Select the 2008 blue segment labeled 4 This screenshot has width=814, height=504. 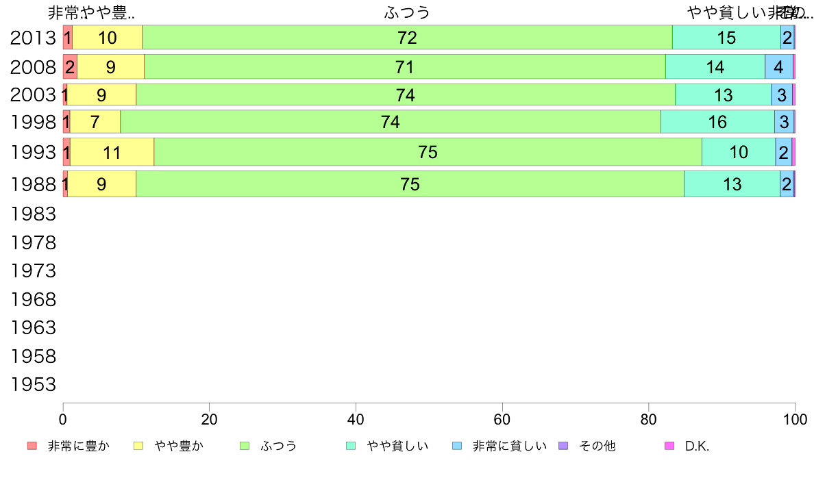click(x=778, y=67)
